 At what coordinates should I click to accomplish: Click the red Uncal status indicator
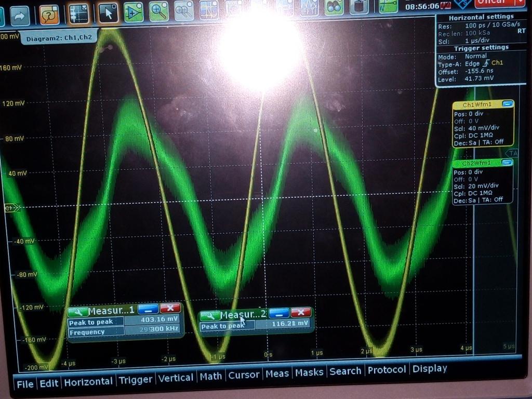click(495, 3)
